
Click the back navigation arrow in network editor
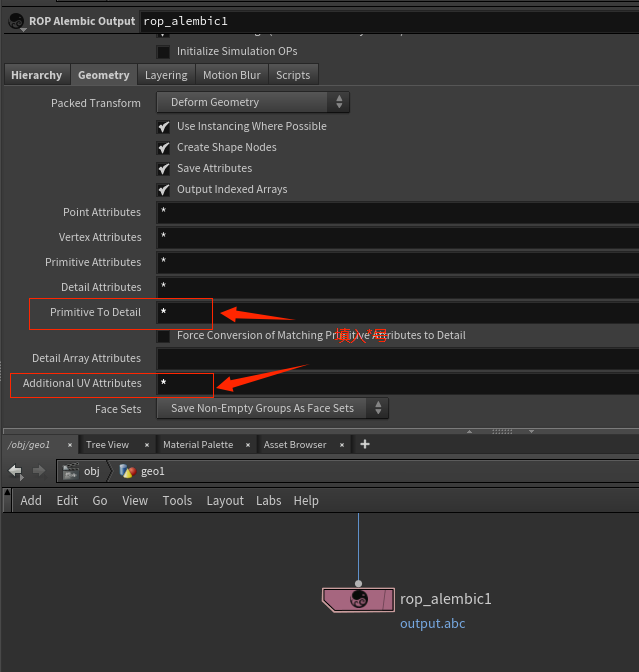tap(15, 471)
